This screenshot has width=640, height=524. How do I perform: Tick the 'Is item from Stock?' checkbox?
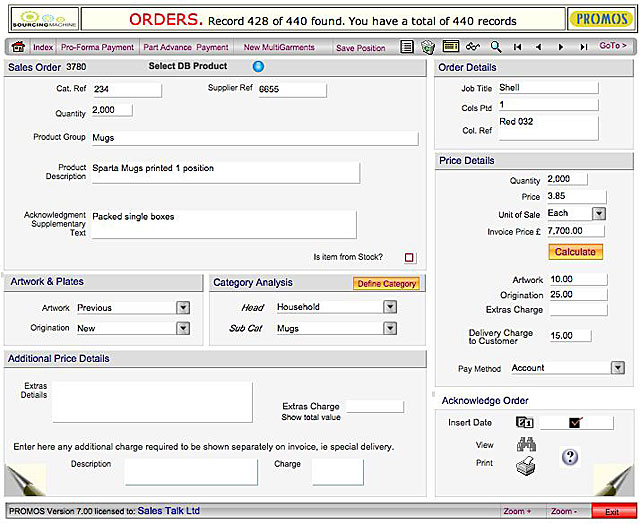pyautogui.click(x=409, y=258)
